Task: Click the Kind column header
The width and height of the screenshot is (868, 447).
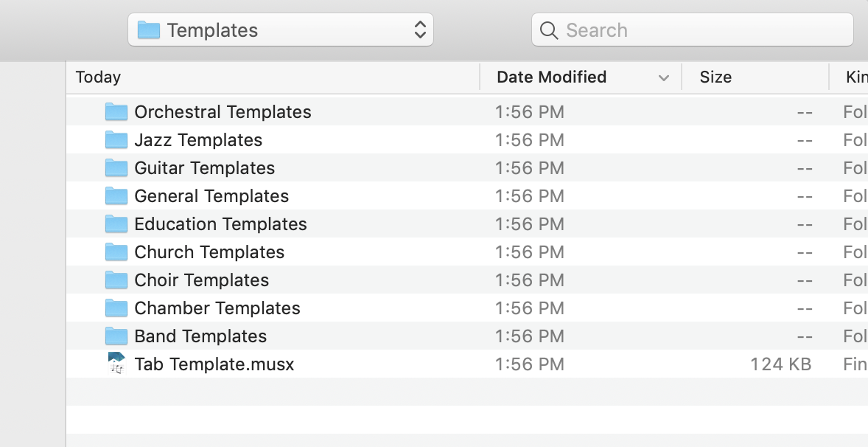Action: point(855,77)
